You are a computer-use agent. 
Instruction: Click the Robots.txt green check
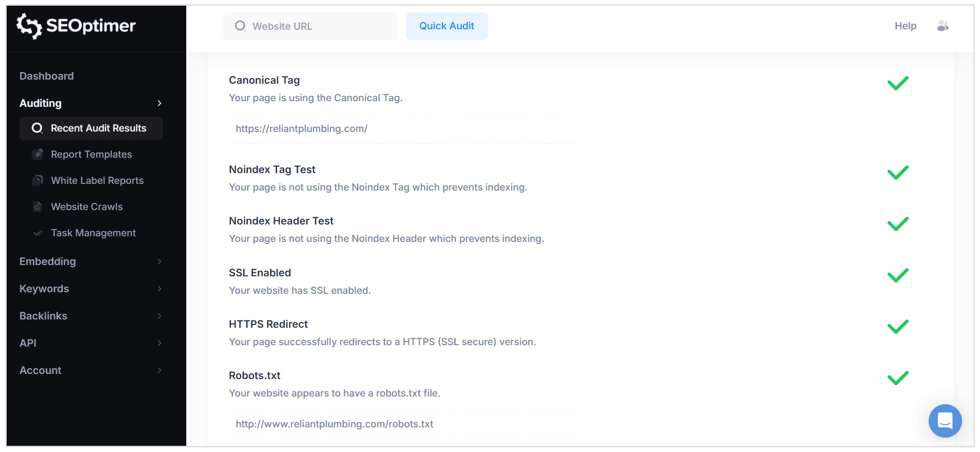point(897,379)
